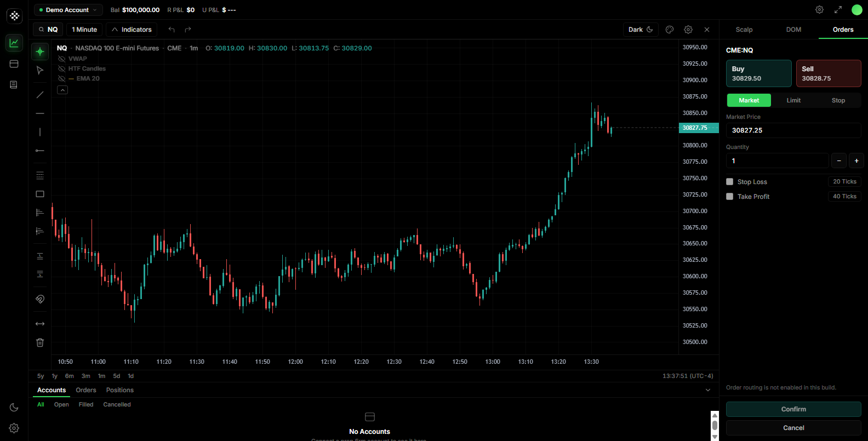Select the horizontal ray tool
This screenshot has height=441, width=868.
click(x=40, y=151)
